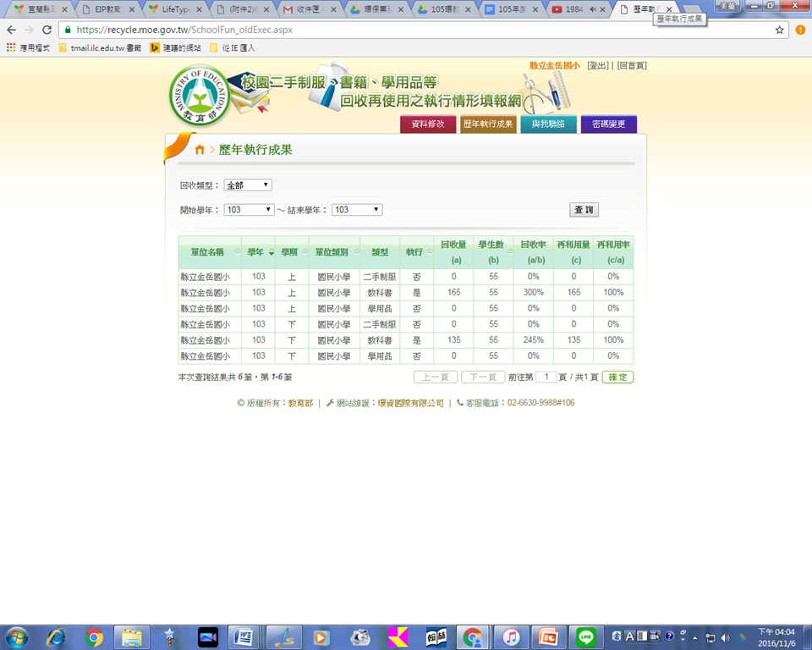The height and width of the screenshot is (650, 812).
Task: Sort the table by the 學年 column
Action: tap(261, 252)
